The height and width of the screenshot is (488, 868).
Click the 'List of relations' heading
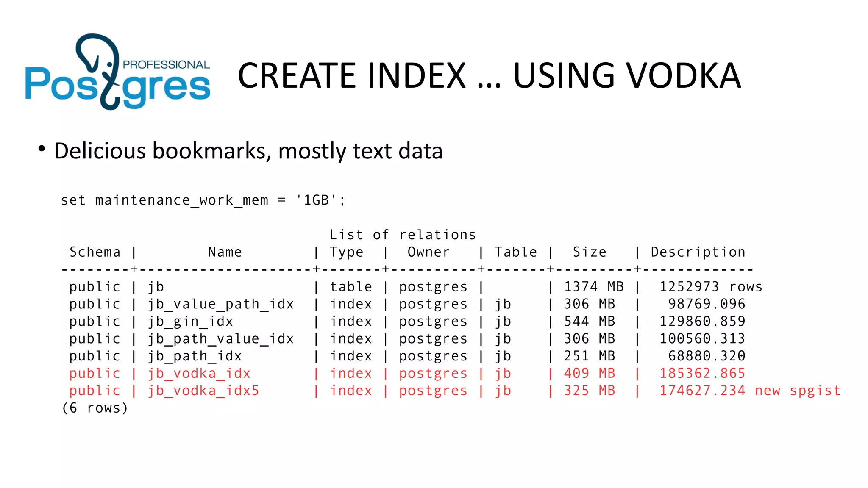(x=403, y=235)
